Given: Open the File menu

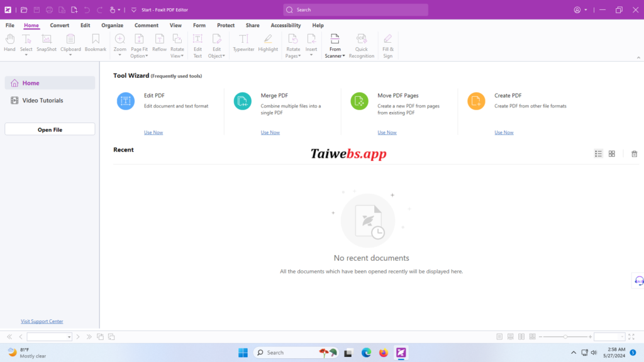Looking at the screenshot, I should [10, 25].
